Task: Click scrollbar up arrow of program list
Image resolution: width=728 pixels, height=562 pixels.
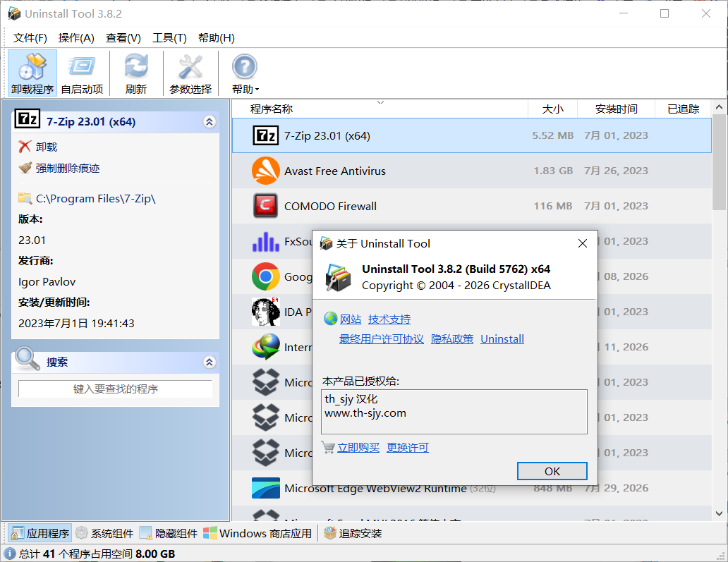Action: (719, 107)
